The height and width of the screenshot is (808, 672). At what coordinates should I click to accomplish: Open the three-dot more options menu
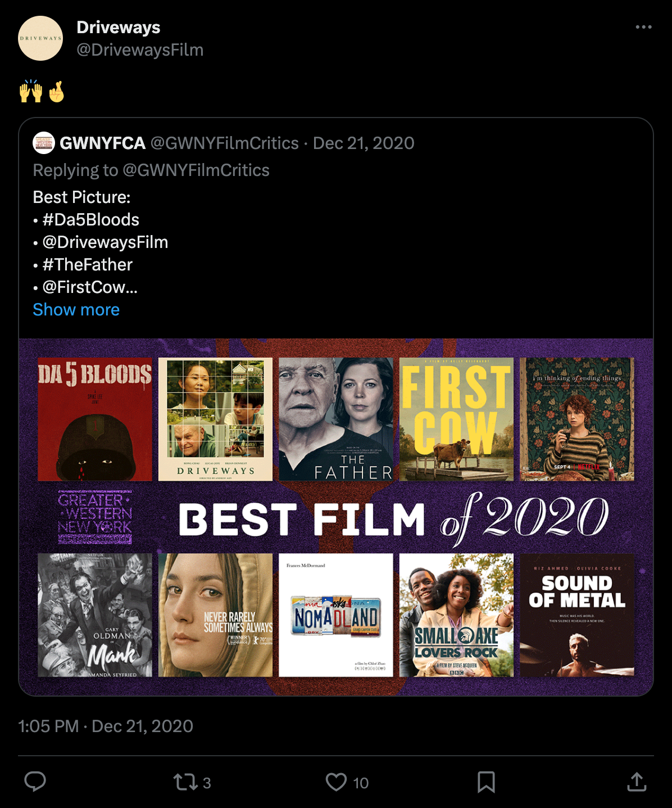643,27
